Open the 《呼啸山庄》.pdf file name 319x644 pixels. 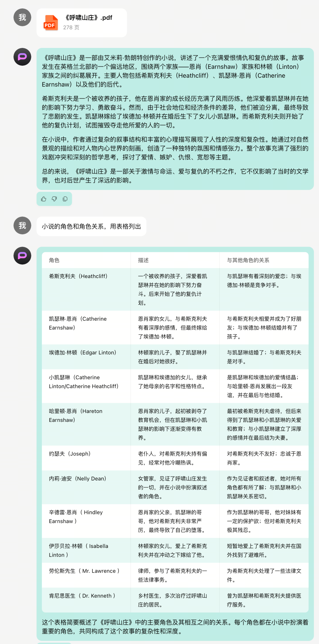tap(88, 18)
